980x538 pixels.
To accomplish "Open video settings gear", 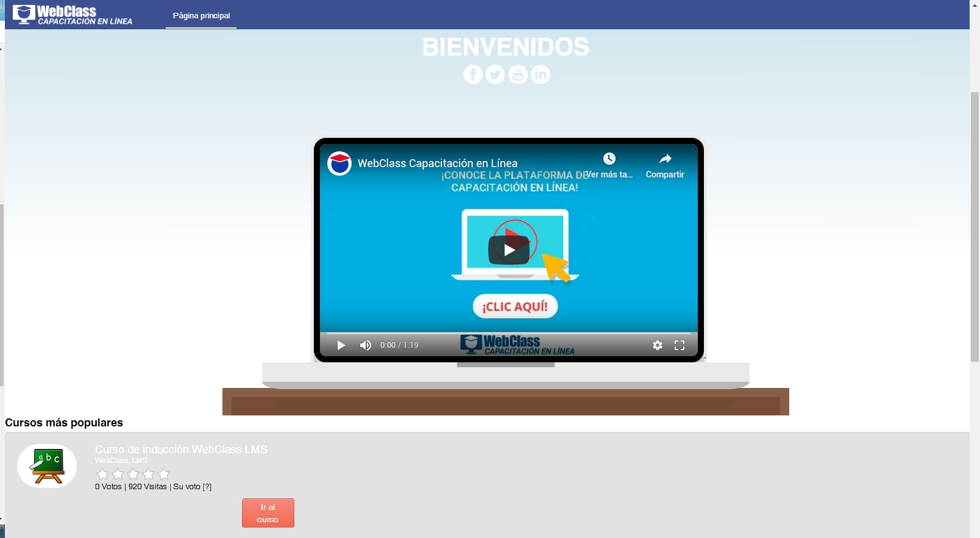I will [658, 345].
